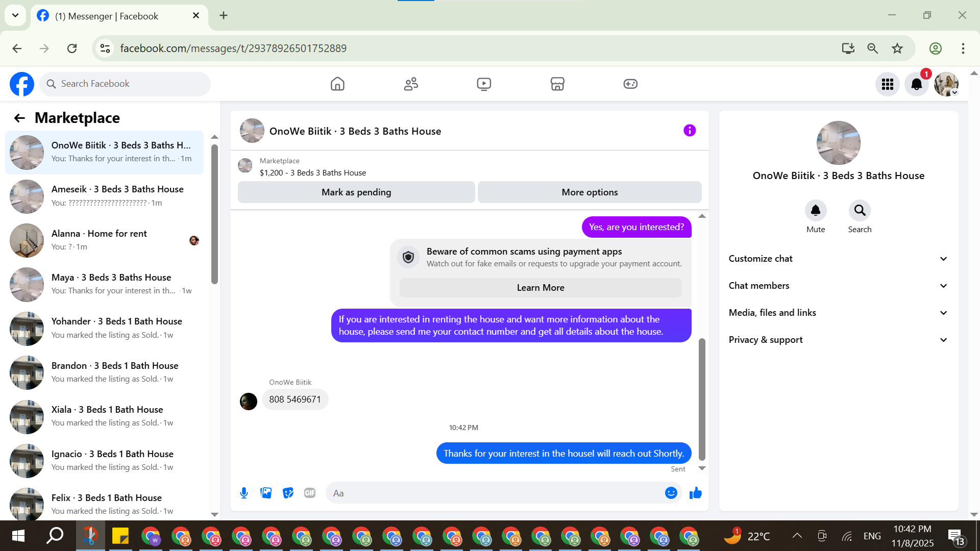980x551 pixels.
Task: Go to Facebook Home tab
Action: click(x=337, y=84)
